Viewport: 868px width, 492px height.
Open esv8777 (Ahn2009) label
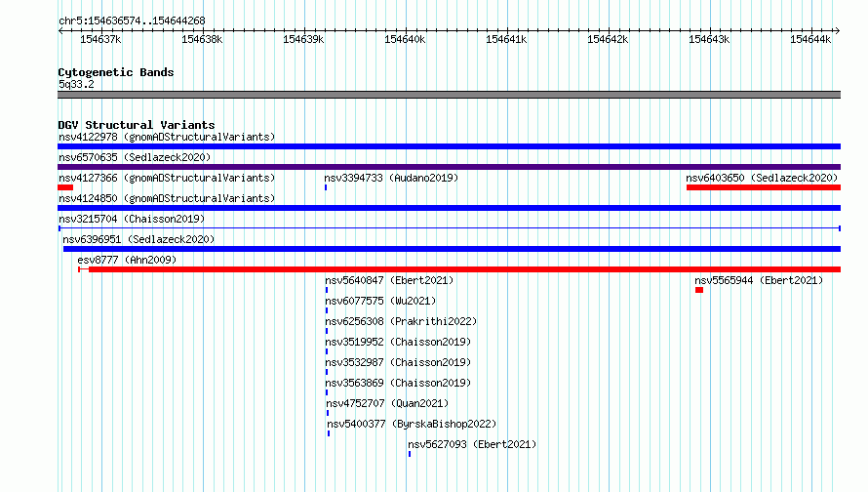click(127, 260)
